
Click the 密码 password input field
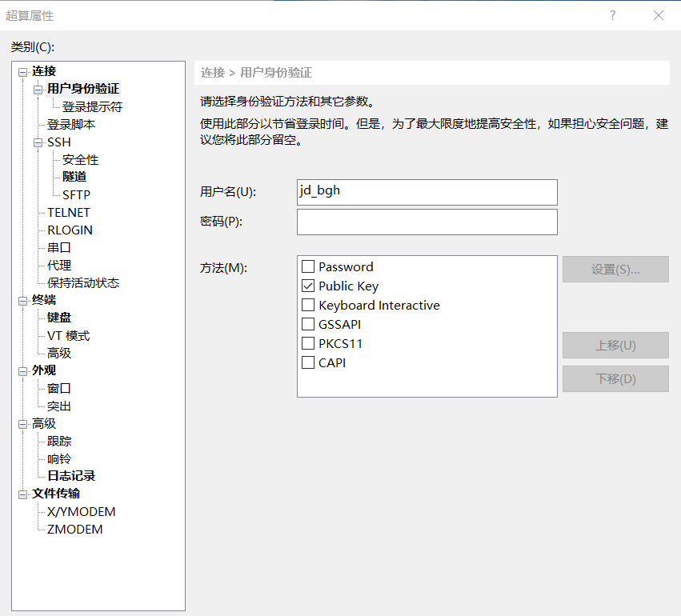point(427,222)
